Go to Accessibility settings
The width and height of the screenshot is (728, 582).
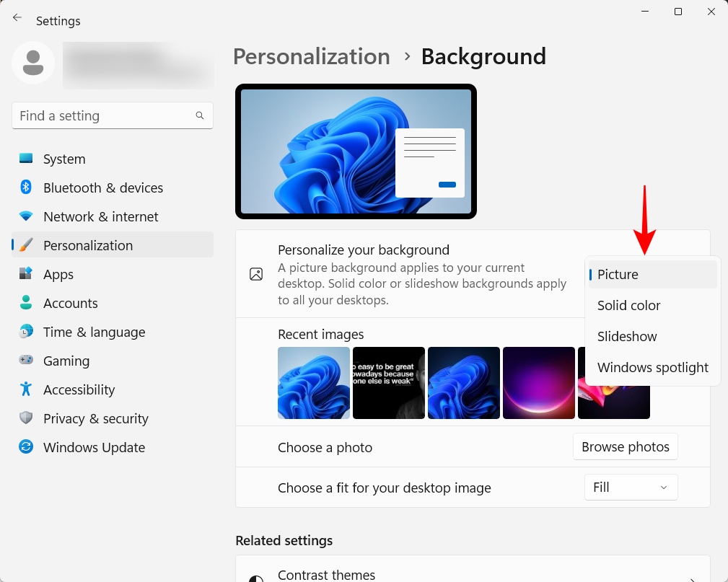(113, 389)
